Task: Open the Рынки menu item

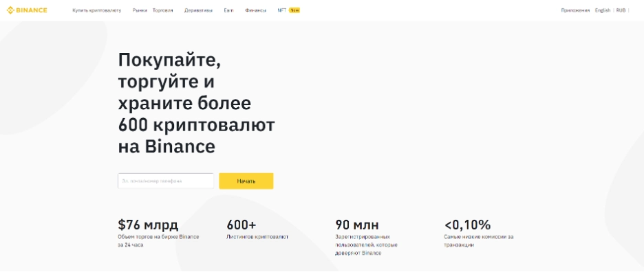Action: (140, 10)
